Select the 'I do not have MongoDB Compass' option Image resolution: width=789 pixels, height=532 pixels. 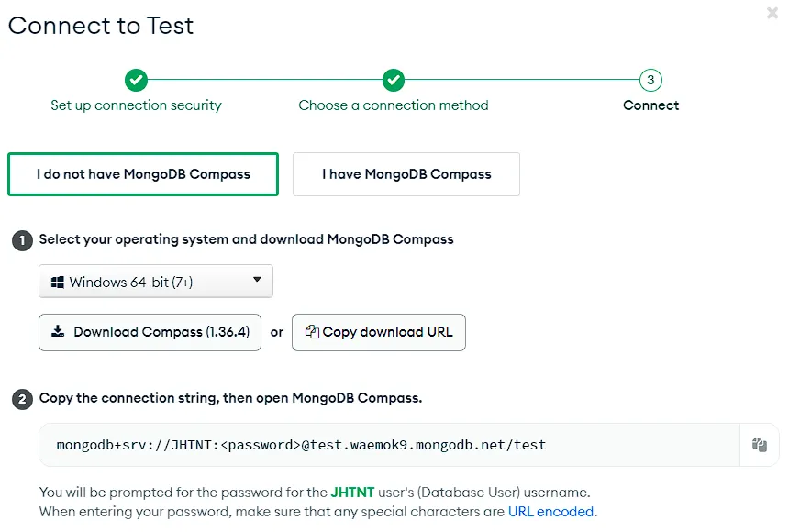tap(143, 173)
